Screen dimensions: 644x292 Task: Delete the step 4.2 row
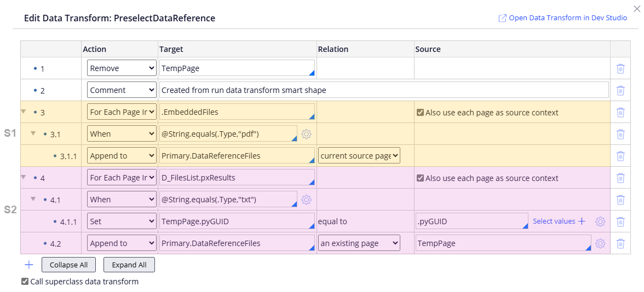(x=620, y=243)
